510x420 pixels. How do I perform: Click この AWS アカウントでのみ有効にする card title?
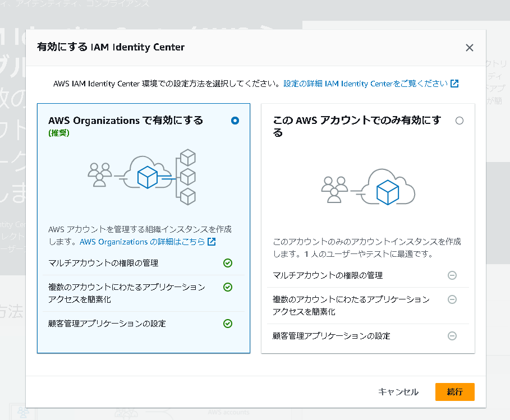point(357,127)
